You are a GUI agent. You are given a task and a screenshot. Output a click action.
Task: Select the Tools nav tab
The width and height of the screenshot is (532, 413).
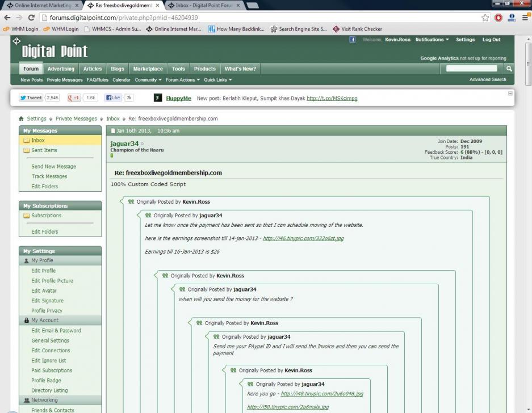click(x=178, y=69)
